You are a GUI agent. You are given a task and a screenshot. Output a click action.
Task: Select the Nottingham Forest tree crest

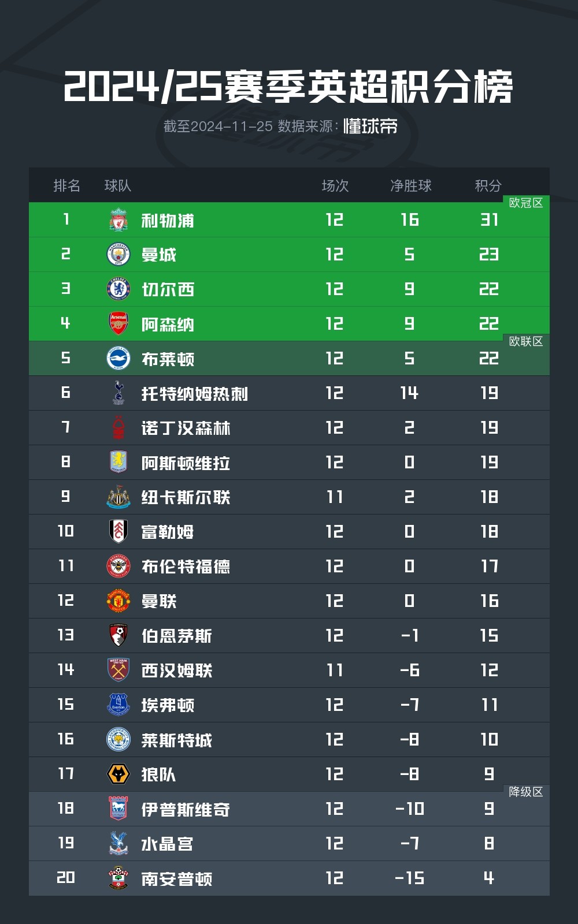[118, 428]
